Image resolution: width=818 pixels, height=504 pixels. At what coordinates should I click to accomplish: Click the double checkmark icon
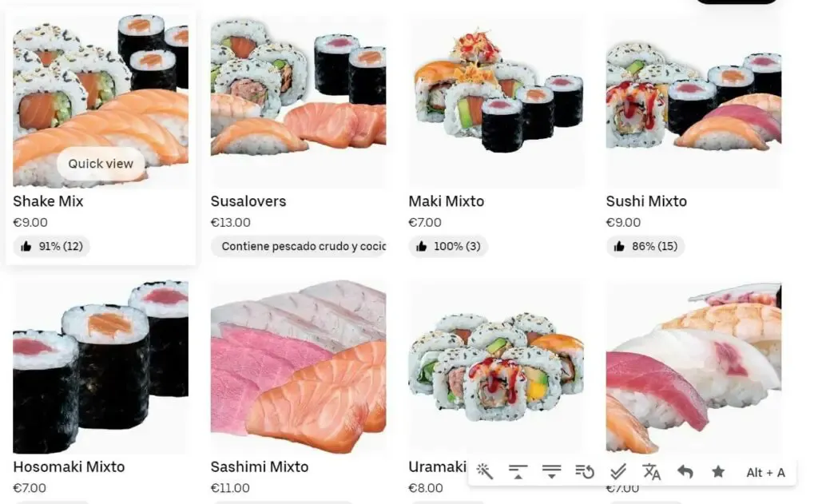pos(618,472)
